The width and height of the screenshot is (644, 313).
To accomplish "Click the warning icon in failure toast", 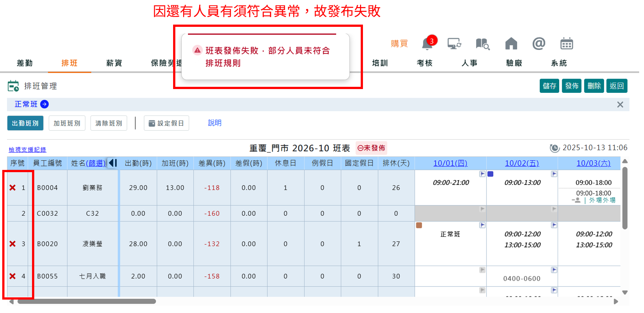I will (197, 50).
